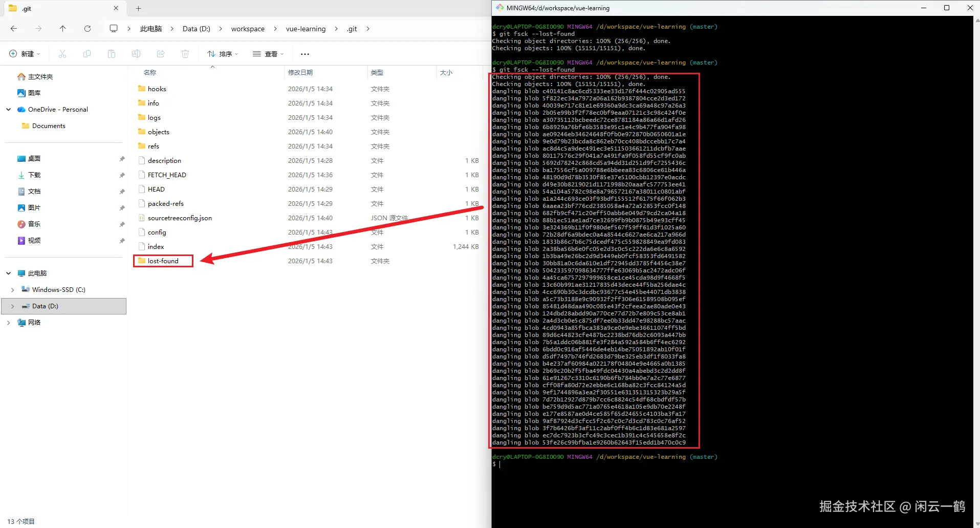Click the Delete trash icon
980x528 pixels.
185,54
